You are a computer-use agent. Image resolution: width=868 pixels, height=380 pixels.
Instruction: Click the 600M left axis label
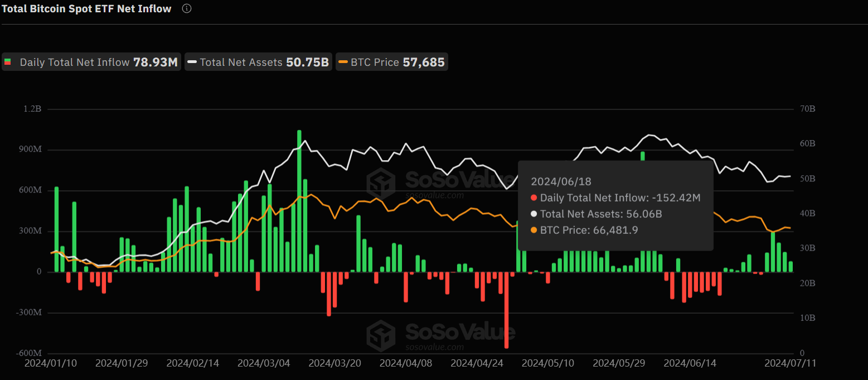click(x=30, y=191)
